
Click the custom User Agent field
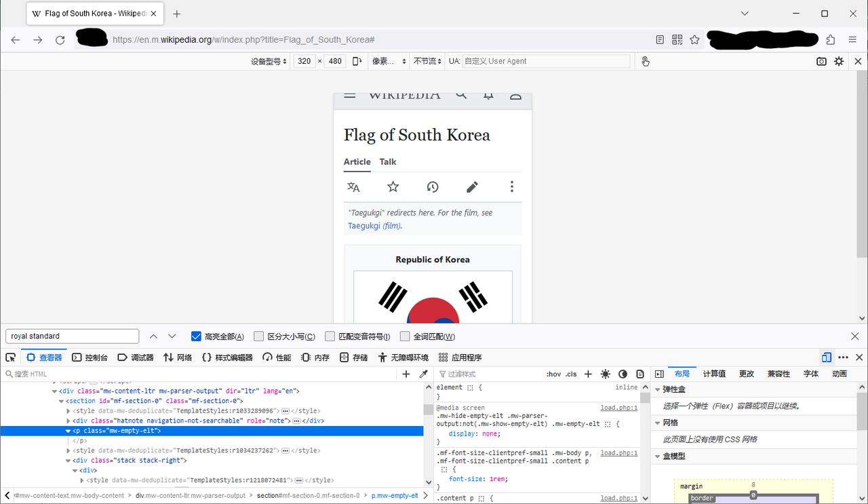[546, 61]
